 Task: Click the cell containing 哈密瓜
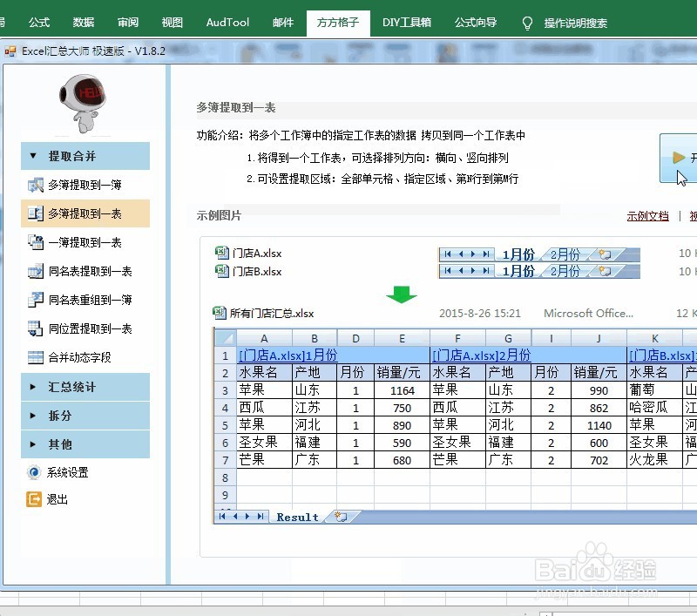point(654,408)
